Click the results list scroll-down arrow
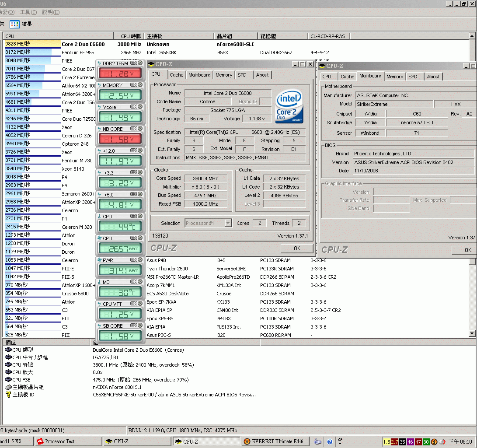The width and height of the screenshot is (477, 448). click(x=472, y=333)
